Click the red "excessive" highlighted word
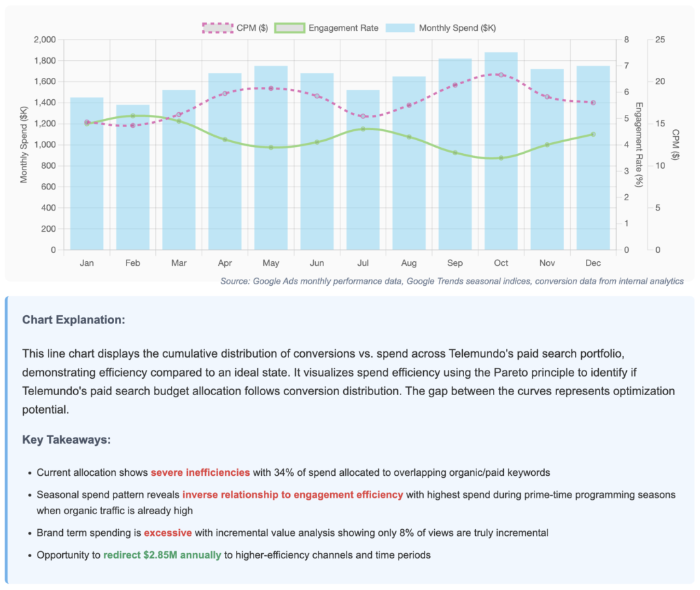The width and height of the screenshot is (700, 590). (x=167, y=533)
